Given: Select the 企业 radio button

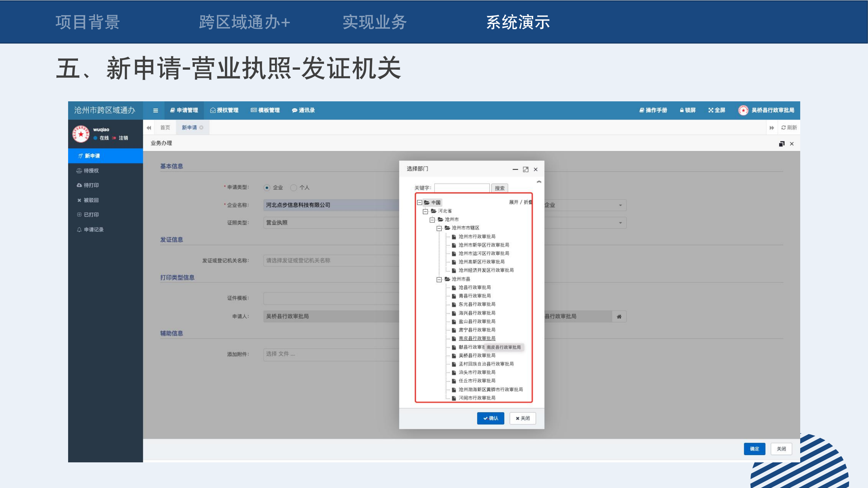Looking at the screenshot, I should (x=267, y=187).
